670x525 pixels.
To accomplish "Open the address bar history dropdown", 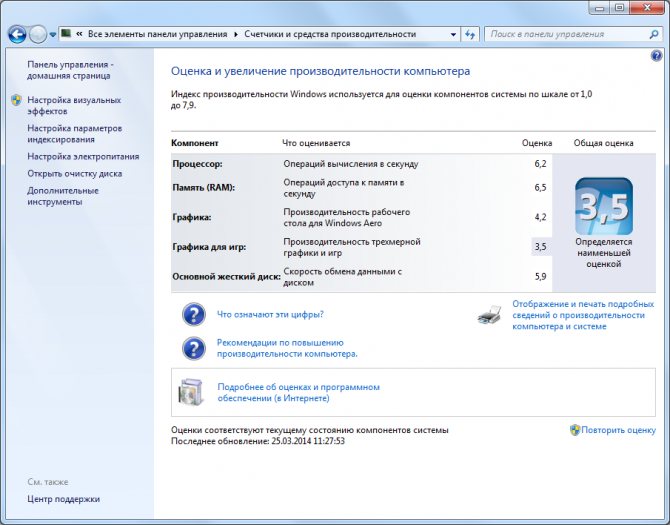I will (x=453, y=34).
